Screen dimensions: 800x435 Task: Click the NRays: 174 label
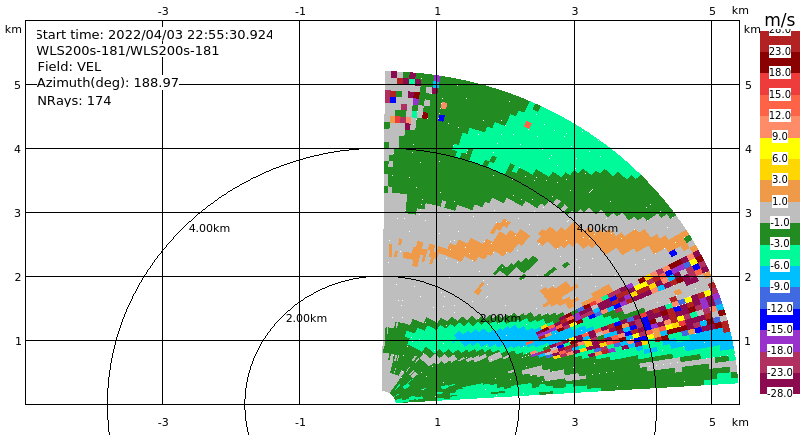(74, 100)
